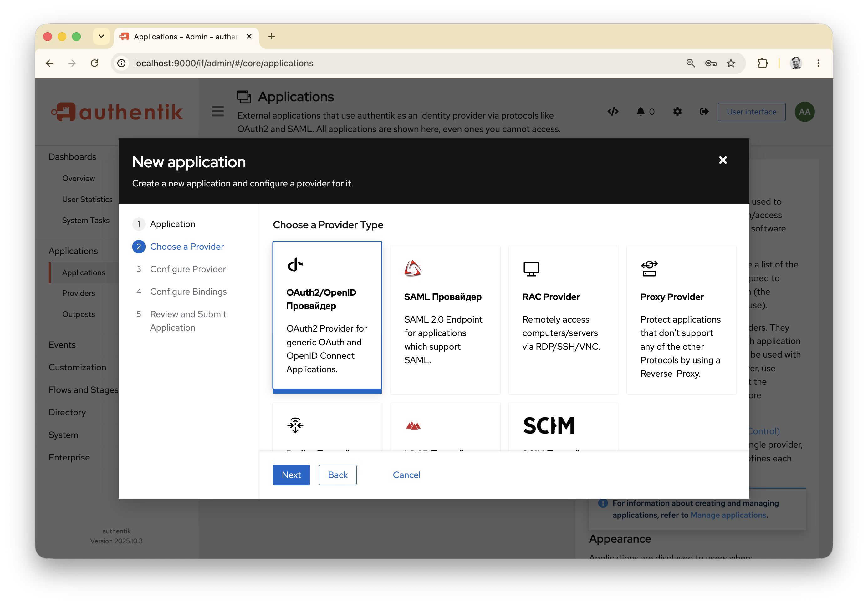Open the Manage applications link
Image resolution: width=868 pixels, height=605 pixels.
pyautogui.click(x=728, y=515)
